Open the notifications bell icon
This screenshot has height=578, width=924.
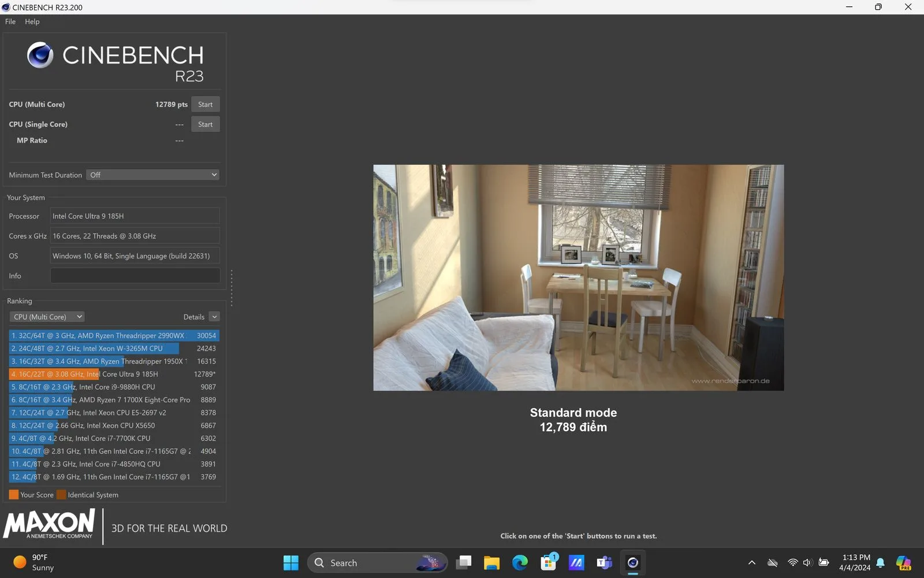point(880,562)
